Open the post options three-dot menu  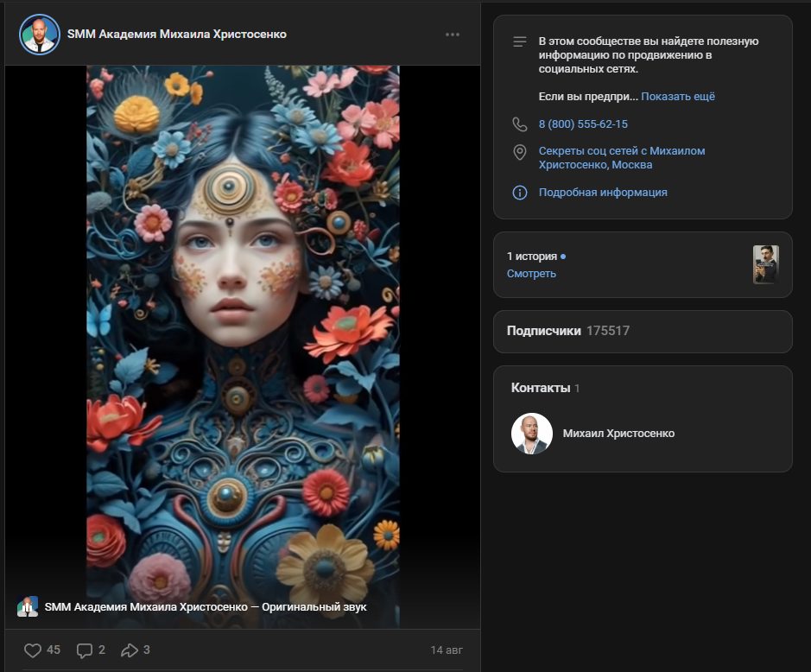click(452, 35)
